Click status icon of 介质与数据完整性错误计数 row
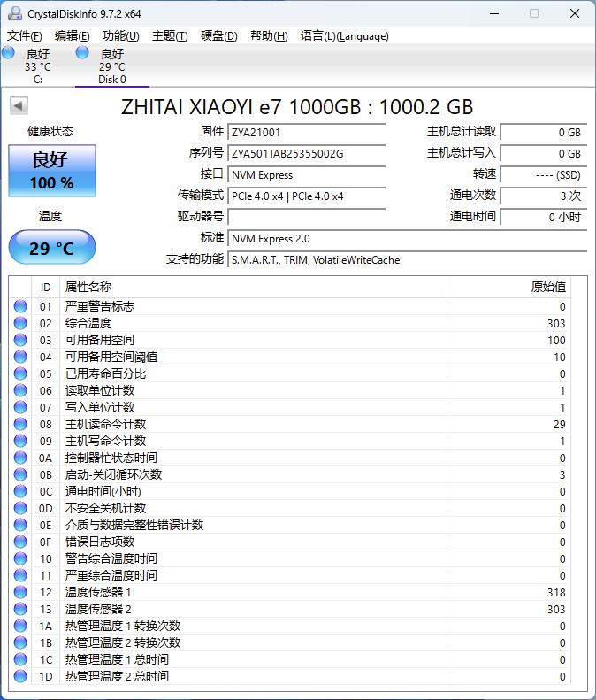 (20, 525)
